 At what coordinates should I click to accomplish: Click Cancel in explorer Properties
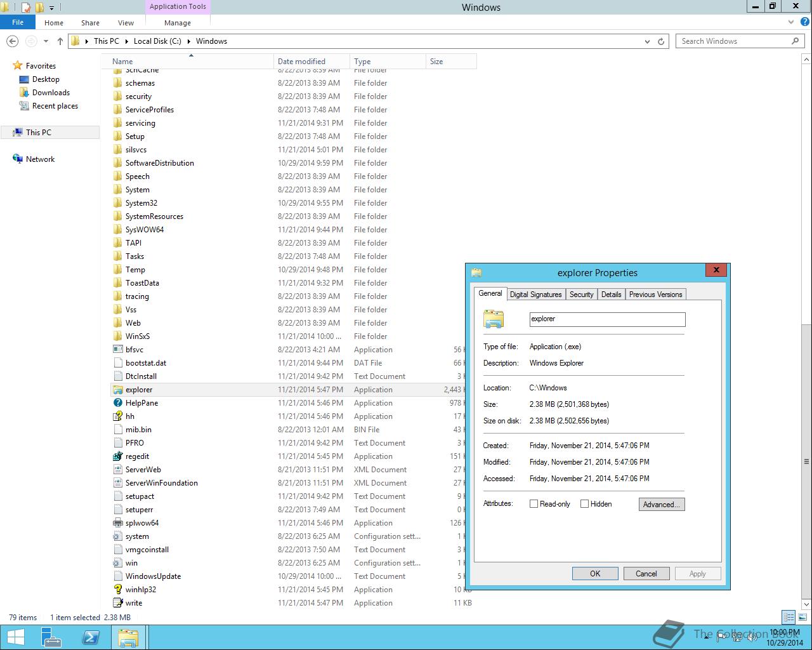646,573
